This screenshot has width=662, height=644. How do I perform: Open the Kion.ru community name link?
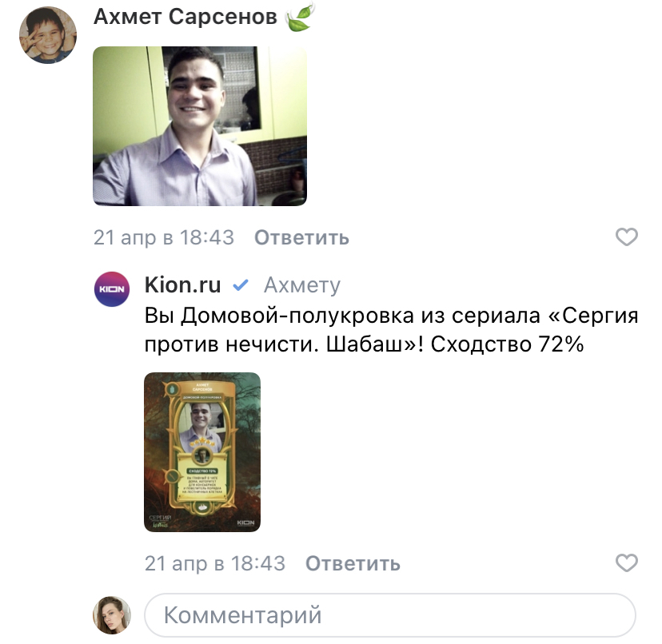[x=182, y=285]
